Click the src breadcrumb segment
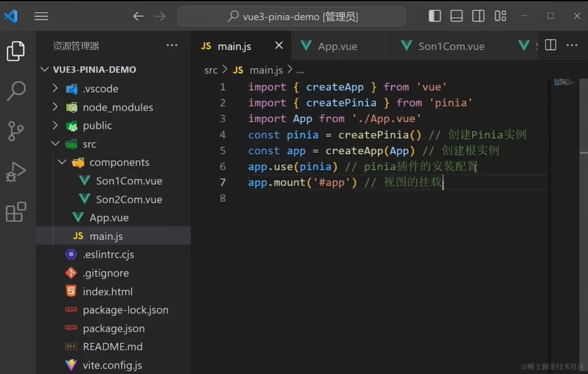588x374 pixels. (211, 70)
